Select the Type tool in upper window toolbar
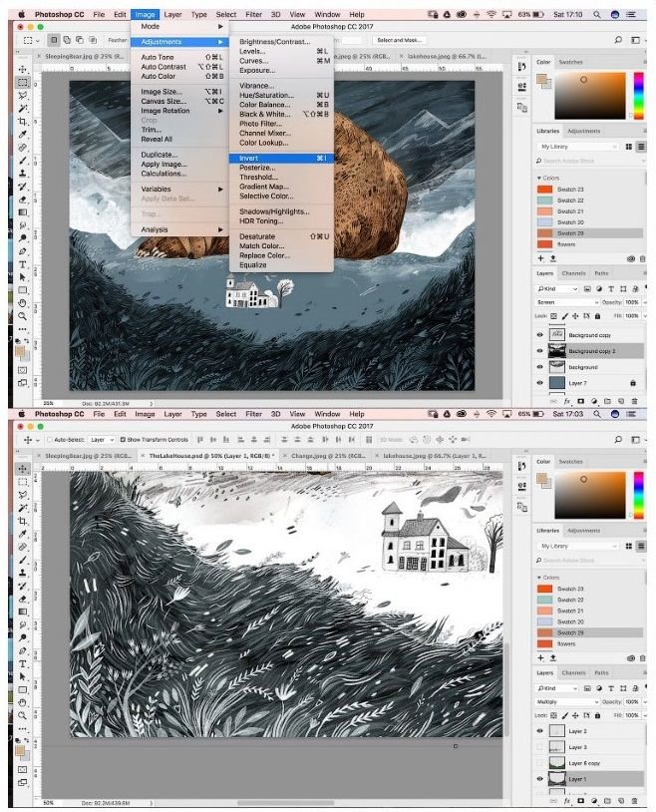 coord(23,264)
